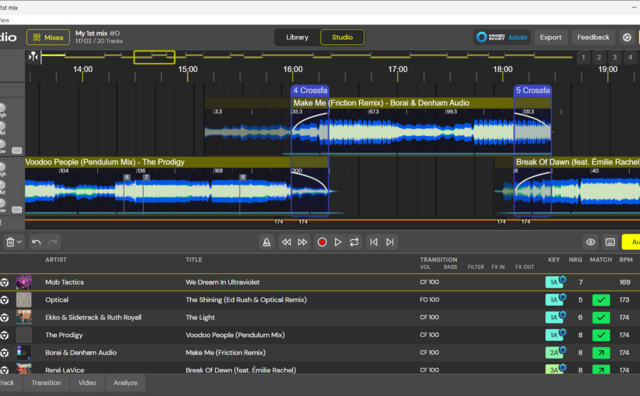Screen dimensions: 640x396
Task: Select zoom preset 2
Action: point(599,57)
